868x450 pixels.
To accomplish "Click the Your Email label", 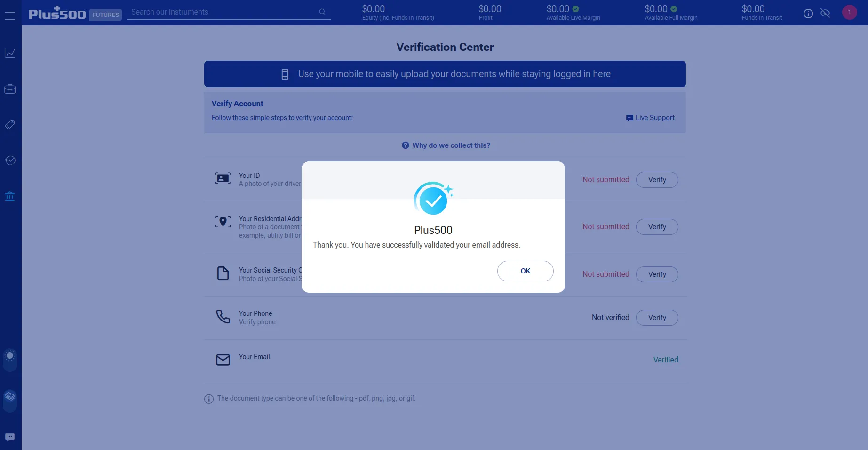I will pyautogui.click(x=255, y=357).
